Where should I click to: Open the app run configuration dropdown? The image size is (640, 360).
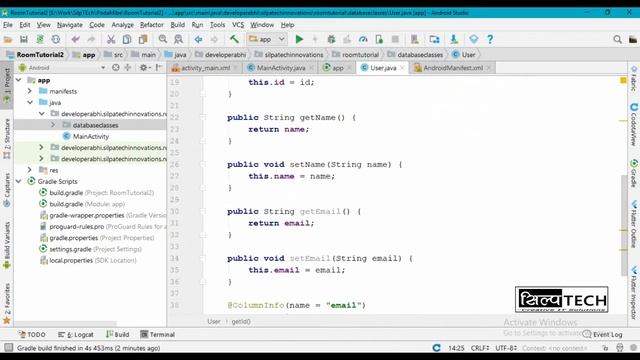click(x=266, y=39)
